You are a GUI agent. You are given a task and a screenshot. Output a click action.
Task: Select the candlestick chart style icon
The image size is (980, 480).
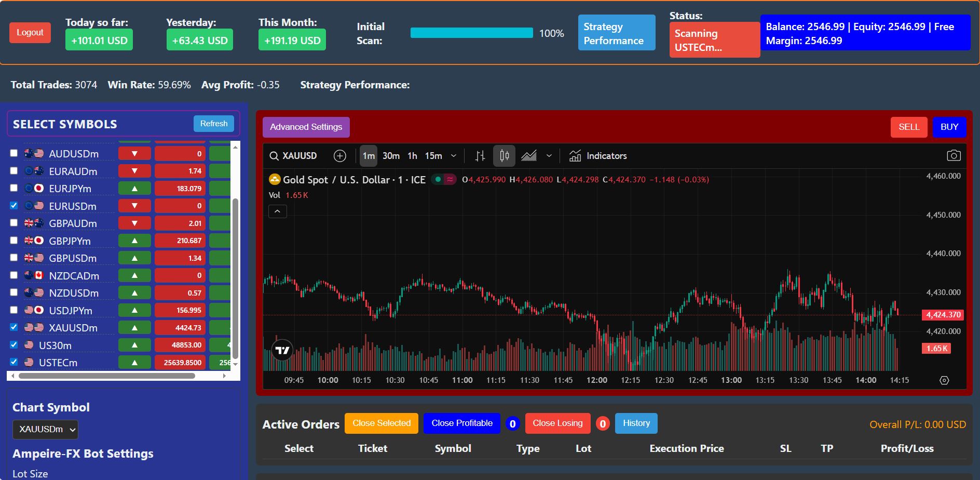click(x=504, y=156)
